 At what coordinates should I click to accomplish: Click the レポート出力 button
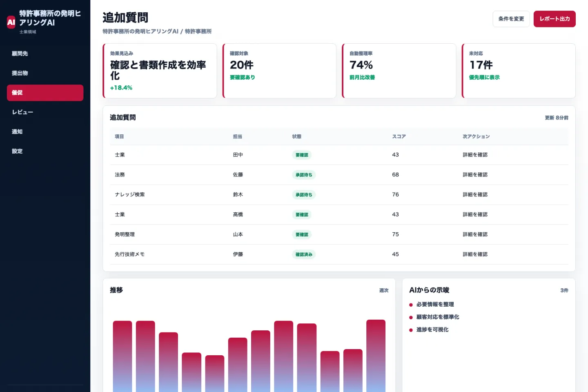(x=555, y=19)
